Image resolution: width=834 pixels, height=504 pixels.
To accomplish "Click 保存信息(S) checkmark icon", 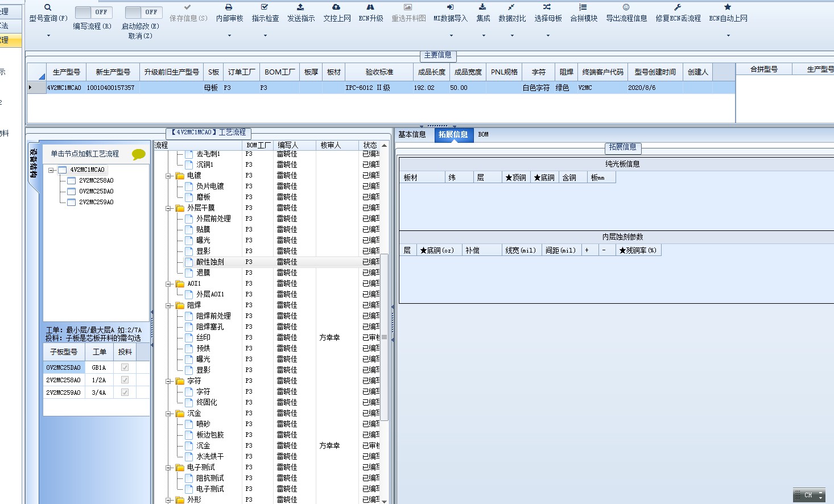I will (188, 7).
